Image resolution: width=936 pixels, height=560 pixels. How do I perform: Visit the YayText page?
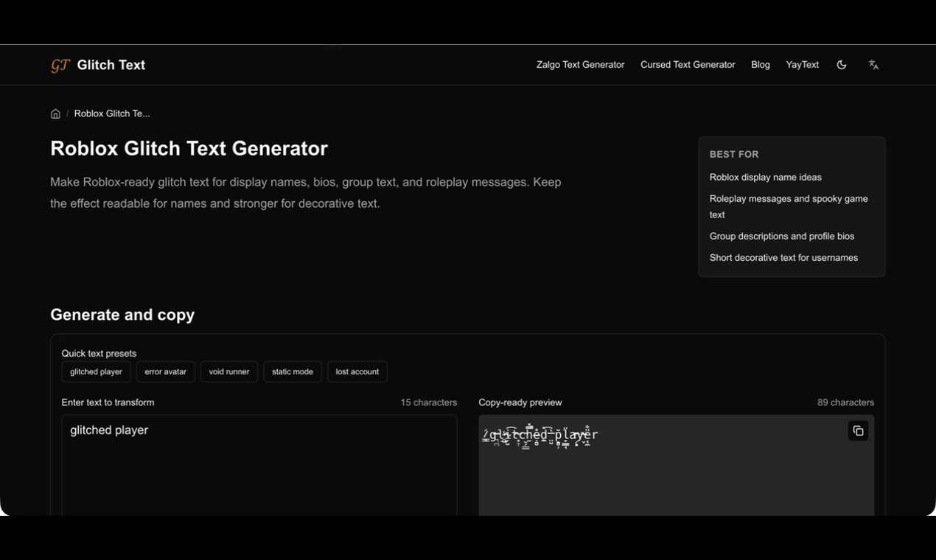[x=802, y=65]
